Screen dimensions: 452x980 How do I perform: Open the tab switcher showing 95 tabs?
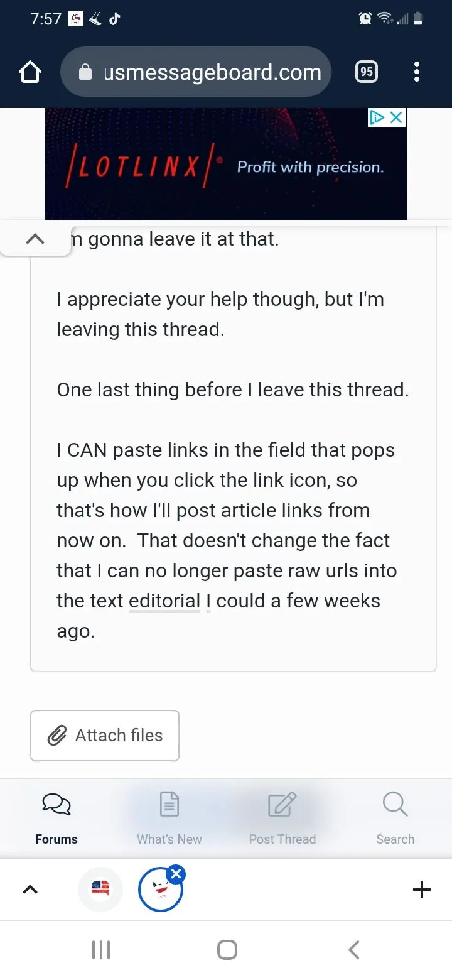tap(367, 72)
